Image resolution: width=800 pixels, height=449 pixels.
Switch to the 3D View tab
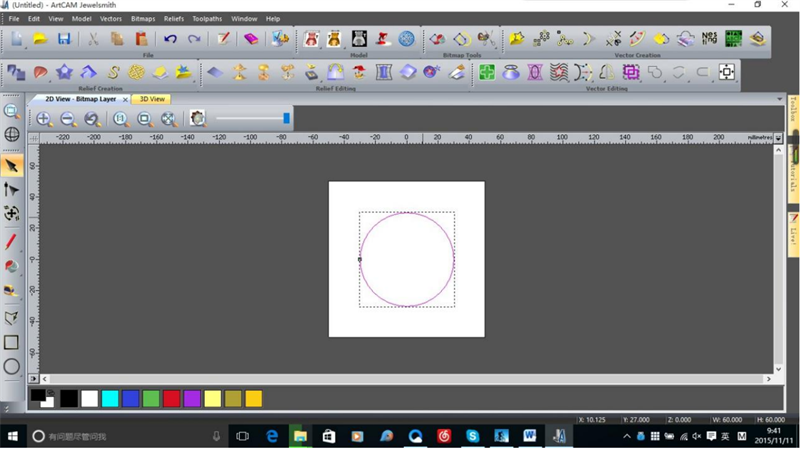pos(152,99)
